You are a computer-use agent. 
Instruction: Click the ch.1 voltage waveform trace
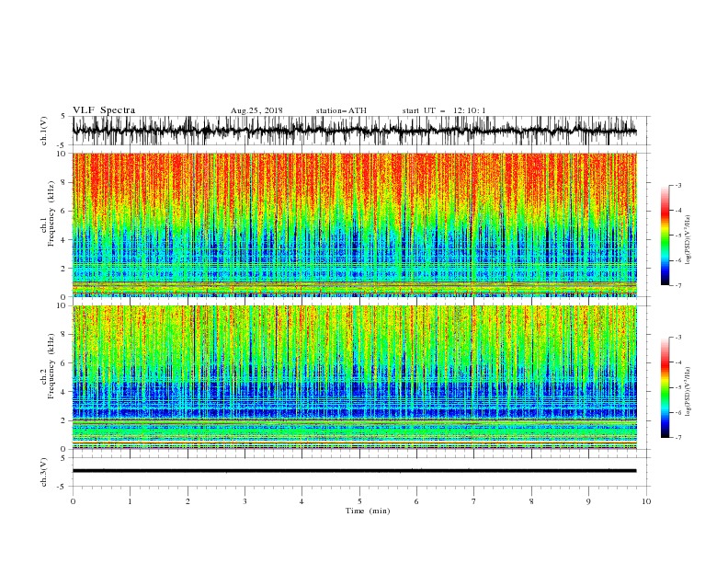pyautogui.click(x=354, y=131)
